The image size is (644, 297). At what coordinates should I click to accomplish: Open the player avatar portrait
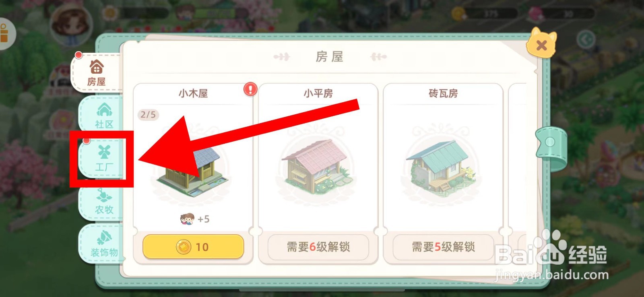(71, 24)
